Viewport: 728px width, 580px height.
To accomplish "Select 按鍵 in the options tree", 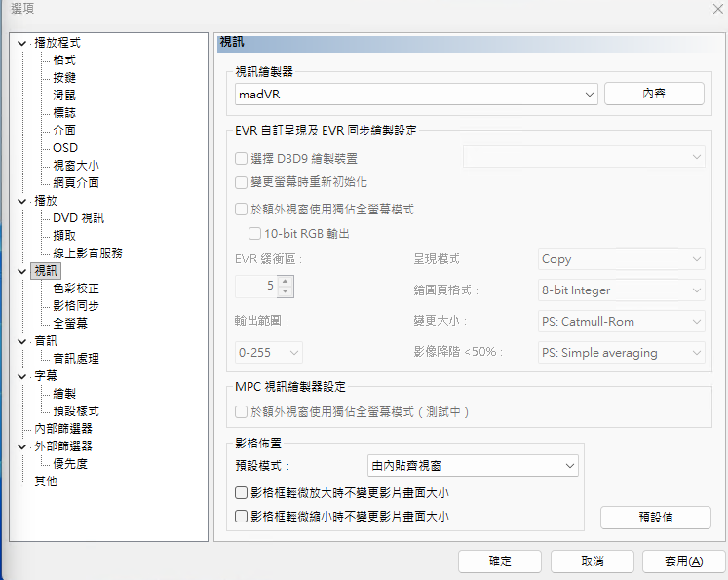I will click(x=64, y=78).
